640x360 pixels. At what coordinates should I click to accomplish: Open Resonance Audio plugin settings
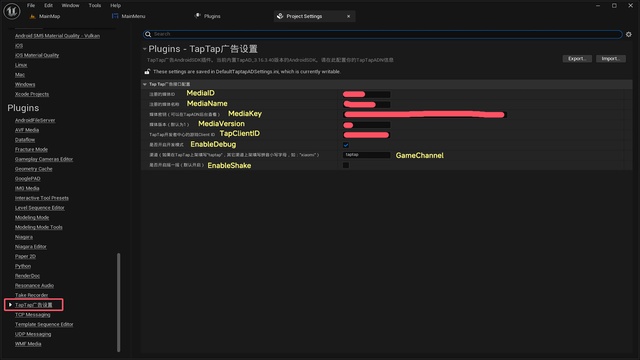click(x=34, y=286)
